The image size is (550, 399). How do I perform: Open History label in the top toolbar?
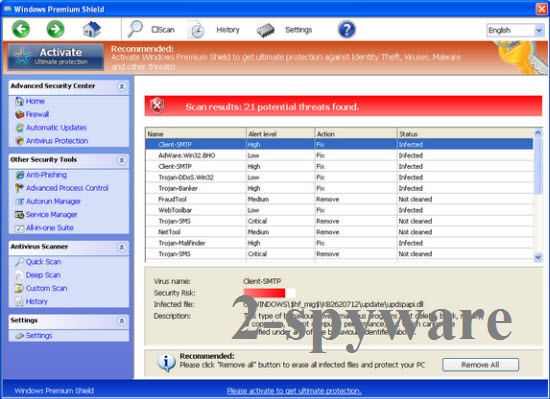pos(228,30)
